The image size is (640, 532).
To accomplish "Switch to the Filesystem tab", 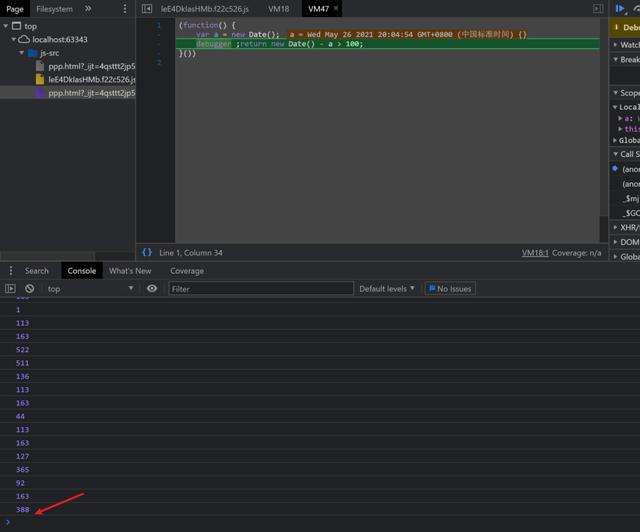I will tap(54, 9).
